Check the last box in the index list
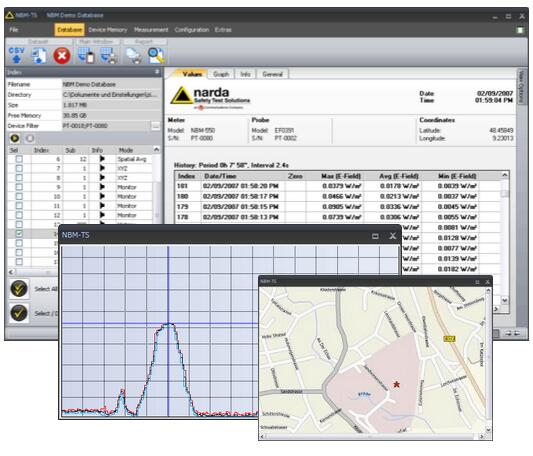 19,262
